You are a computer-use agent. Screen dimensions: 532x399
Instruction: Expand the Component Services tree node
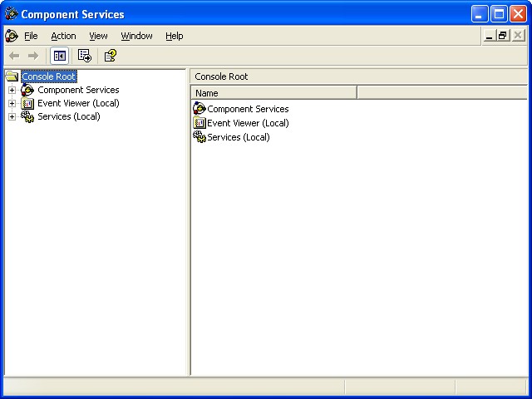click(x=12, y=90)
